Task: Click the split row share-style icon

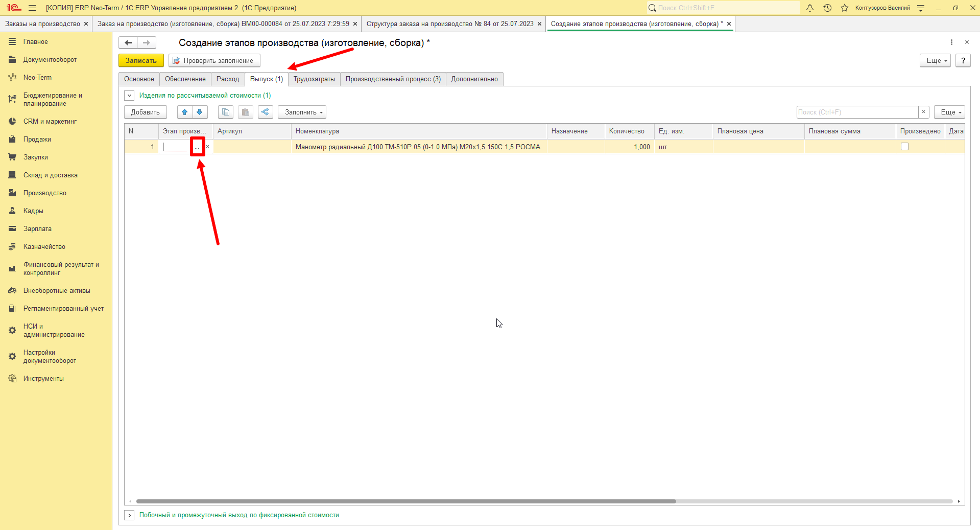Action: (x=266, y=112)
